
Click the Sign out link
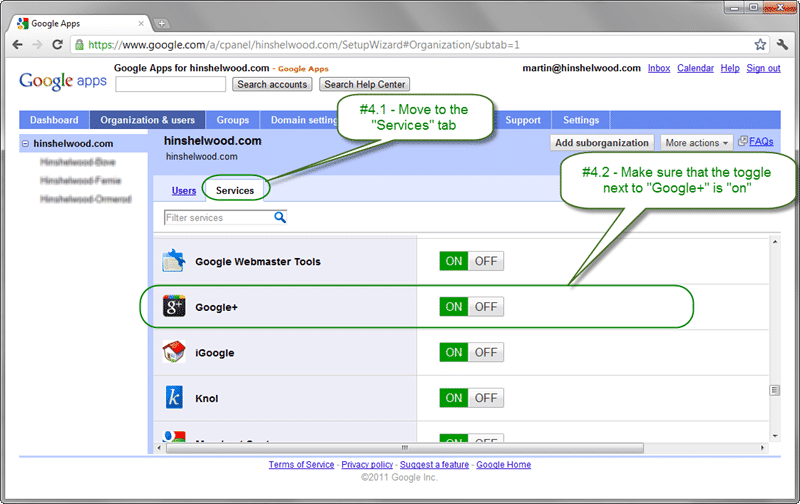click(763, 68)
